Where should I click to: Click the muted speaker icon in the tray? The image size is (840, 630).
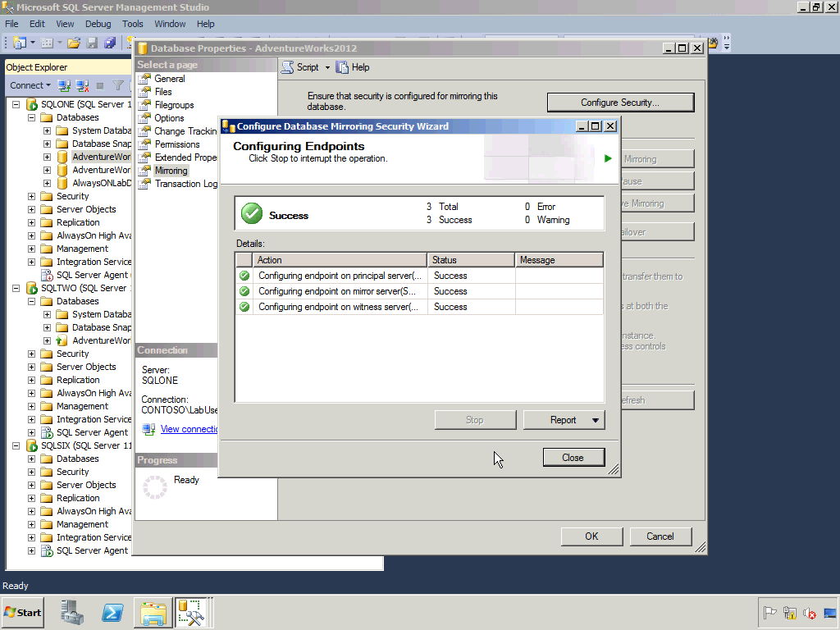(x=809, y=613)
